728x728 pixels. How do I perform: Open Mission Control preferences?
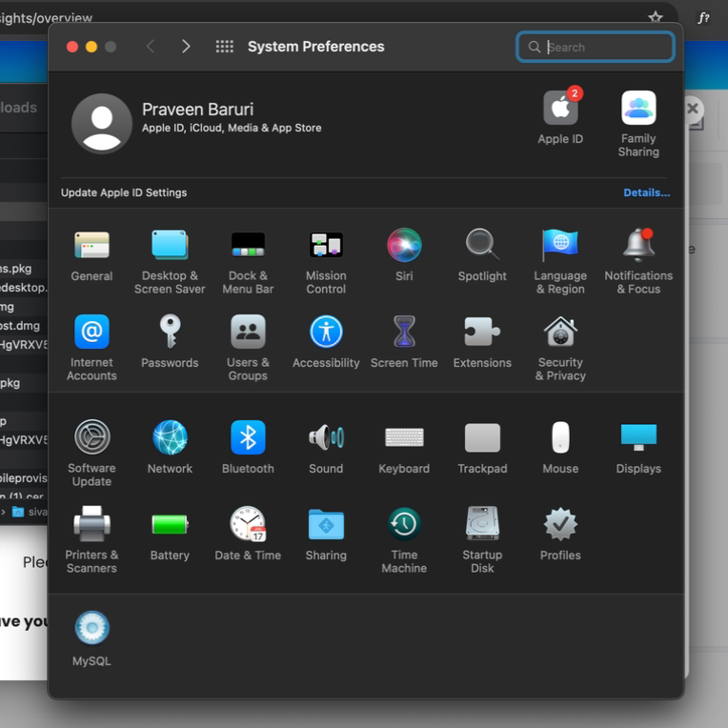coord(326,261)
